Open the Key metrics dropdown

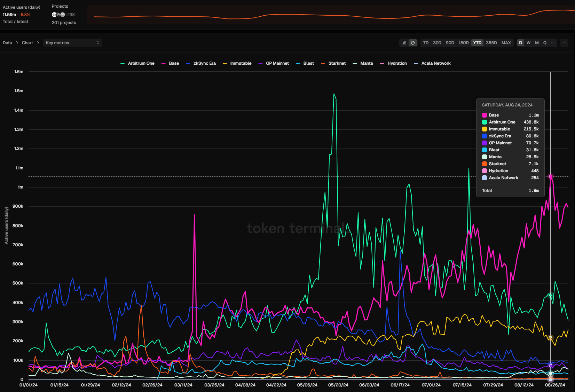tap(72, 43)
